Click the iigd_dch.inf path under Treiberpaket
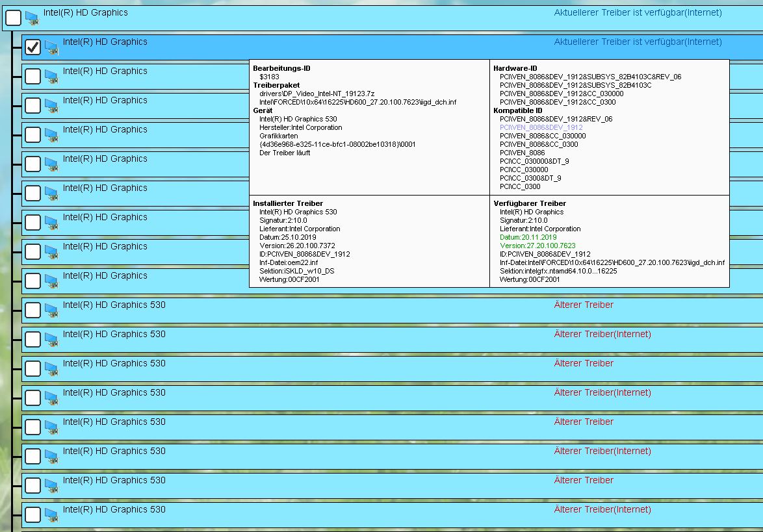The height and width of the screenshot is (532, 763). pyautogui.click(x=357, y=102)
